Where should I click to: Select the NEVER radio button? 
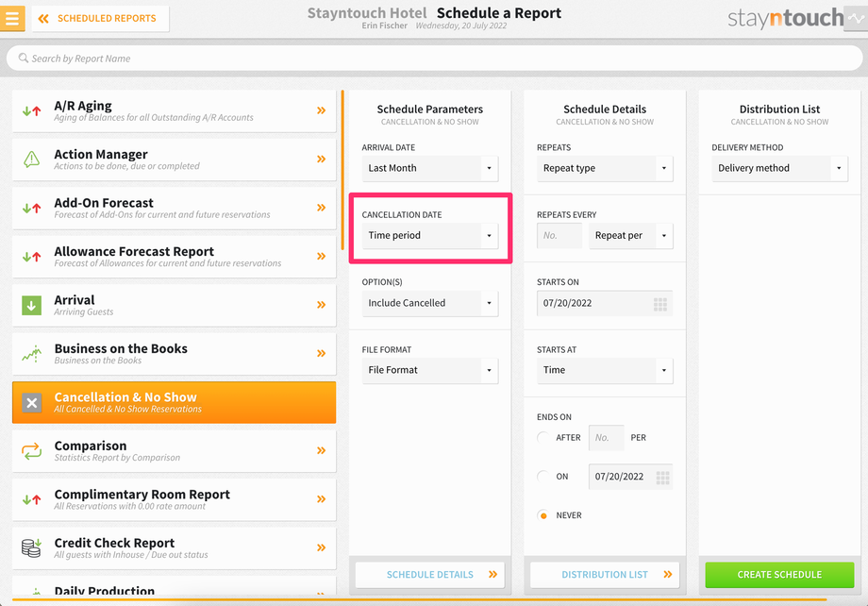pyautogui.click(x=543, y=515)
